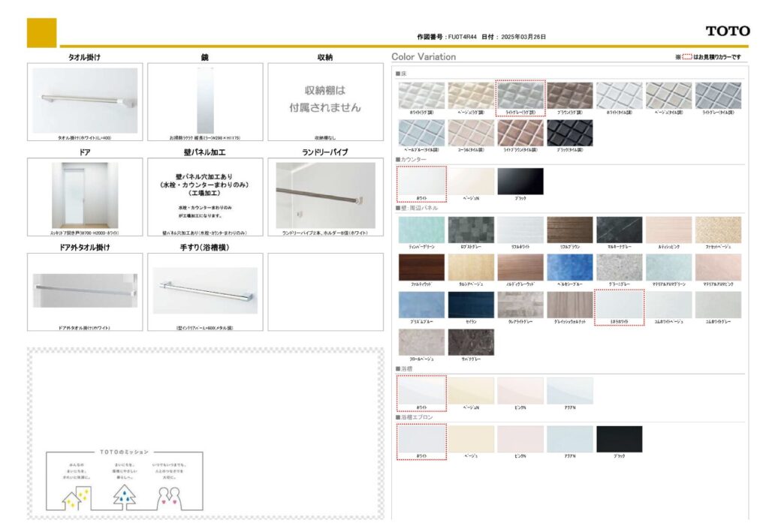
Task: Choose the black tile-style floor swatch
Action: click(x=569, y=133)
